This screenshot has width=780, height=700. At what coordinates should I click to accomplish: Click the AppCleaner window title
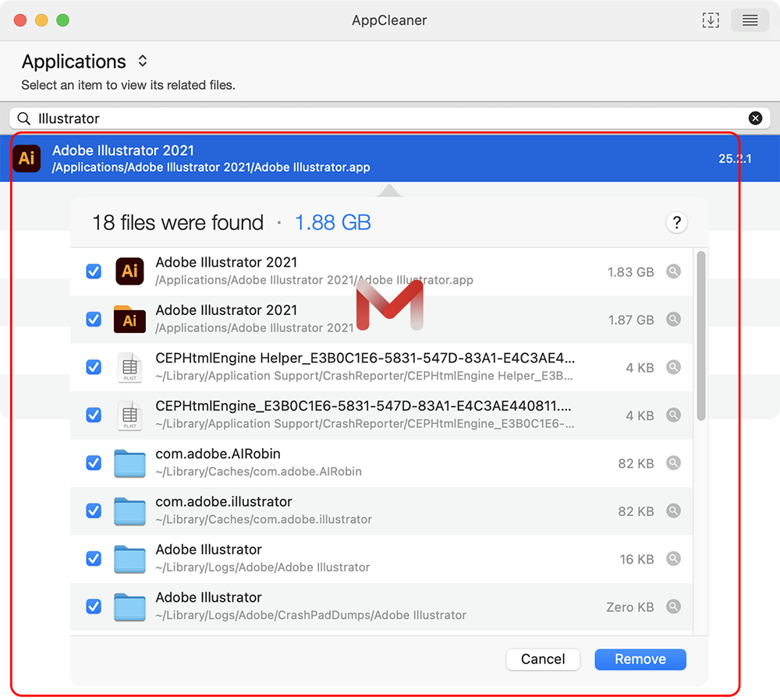click(389, 20)
